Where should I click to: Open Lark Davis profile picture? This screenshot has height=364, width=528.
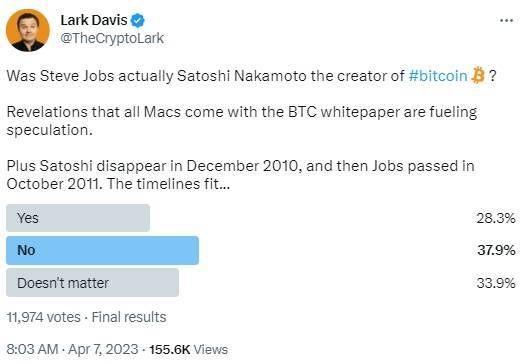pos(28,30)
